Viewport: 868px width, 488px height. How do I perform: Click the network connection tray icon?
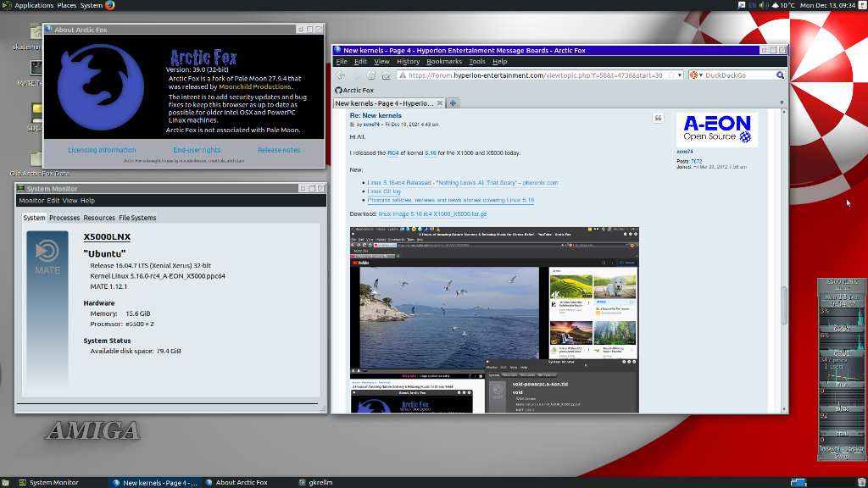coord(741,6)
